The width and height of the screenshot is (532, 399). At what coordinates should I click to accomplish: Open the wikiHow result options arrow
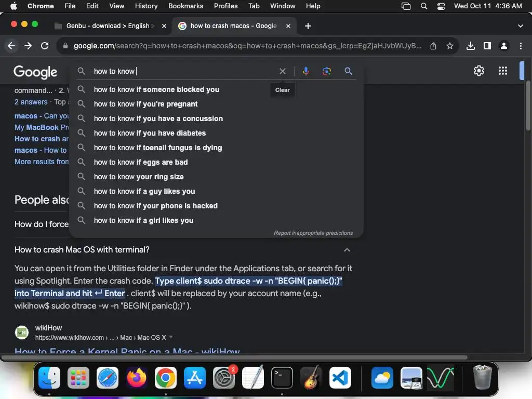[171, 337]
